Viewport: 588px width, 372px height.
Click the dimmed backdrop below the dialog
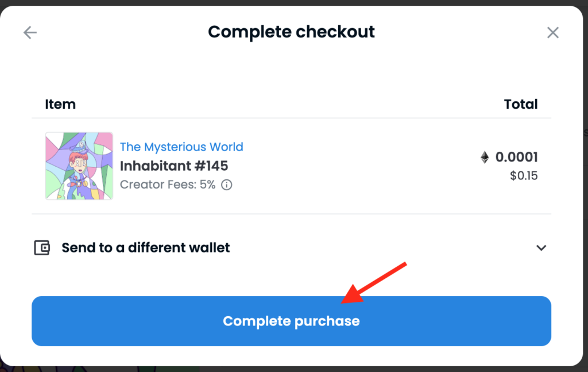(294, 369)
